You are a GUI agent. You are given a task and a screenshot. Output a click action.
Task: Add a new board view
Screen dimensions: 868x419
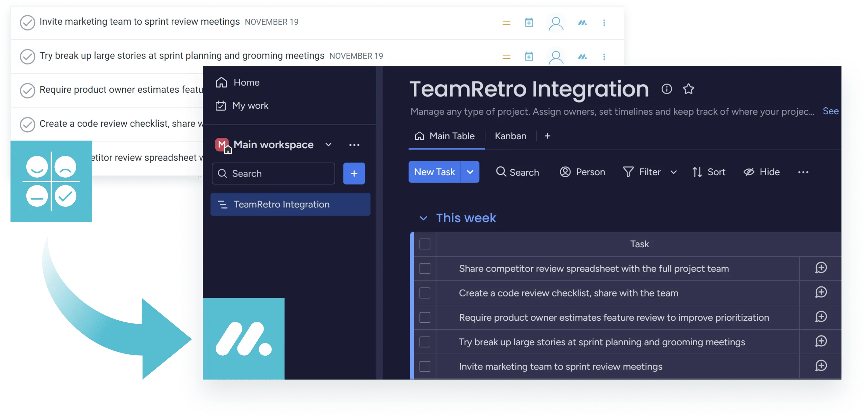click(x=547, y=136)
